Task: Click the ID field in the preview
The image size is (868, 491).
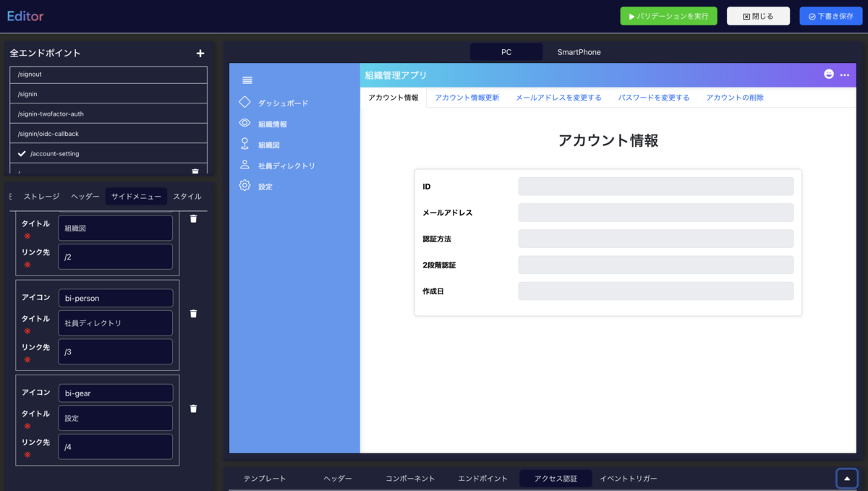Action: pos(656,187)
